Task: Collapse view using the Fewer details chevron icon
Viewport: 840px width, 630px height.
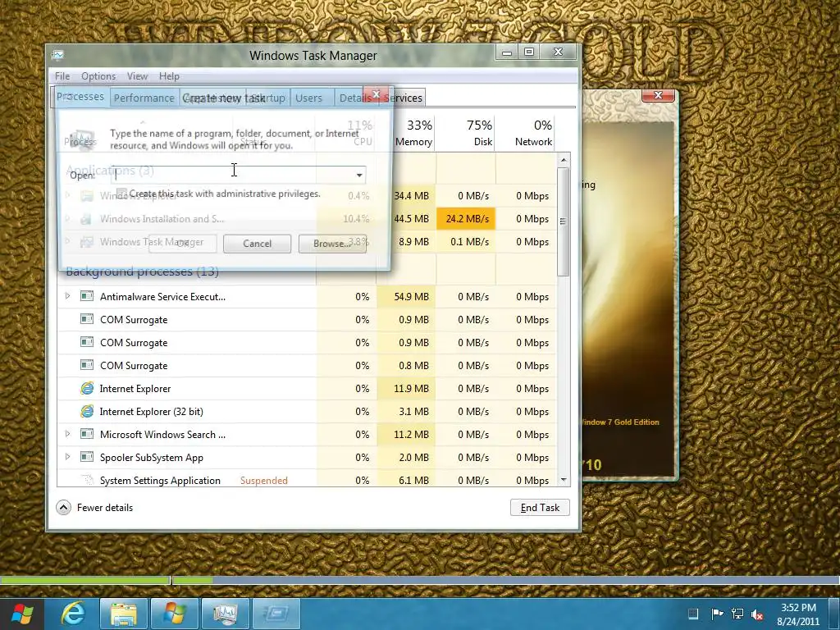Action: tap(63, 507)
